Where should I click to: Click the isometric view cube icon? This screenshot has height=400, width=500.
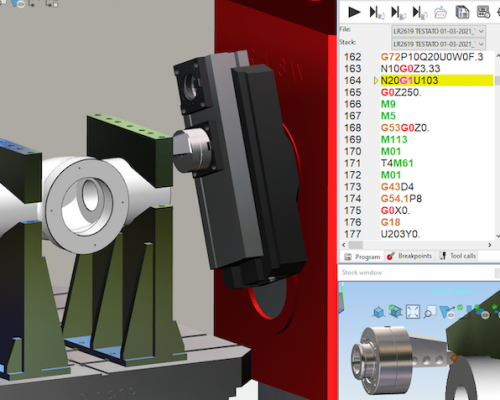[x=379, y=313]
